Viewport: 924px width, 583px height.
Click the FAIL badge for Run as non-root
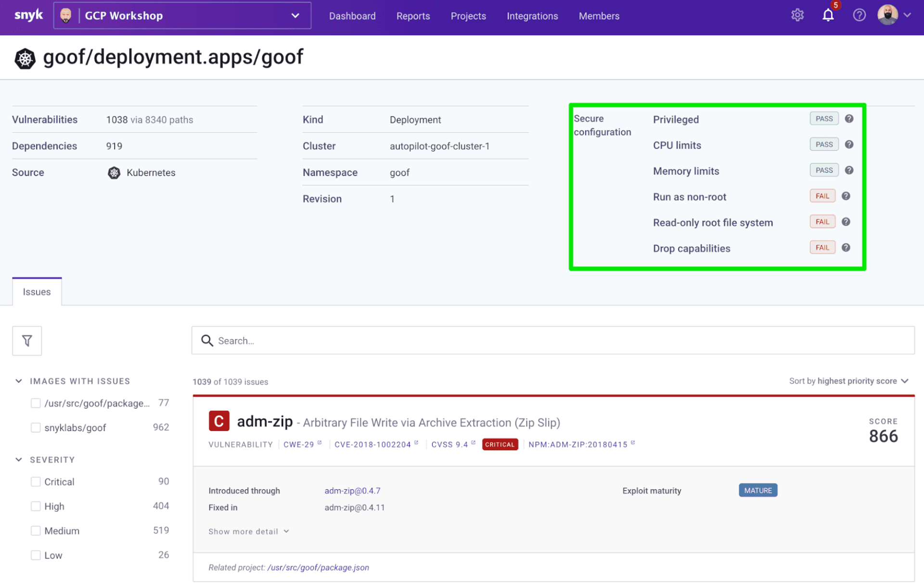[822, 196]
